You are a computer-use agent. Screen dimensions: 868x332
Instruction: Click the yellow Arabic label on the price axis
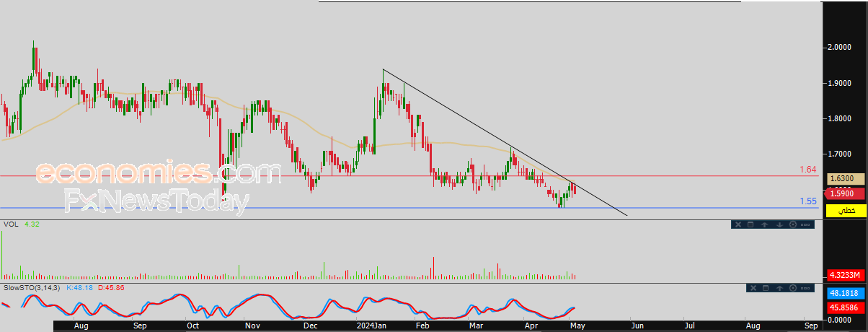(x=845, y=210)
